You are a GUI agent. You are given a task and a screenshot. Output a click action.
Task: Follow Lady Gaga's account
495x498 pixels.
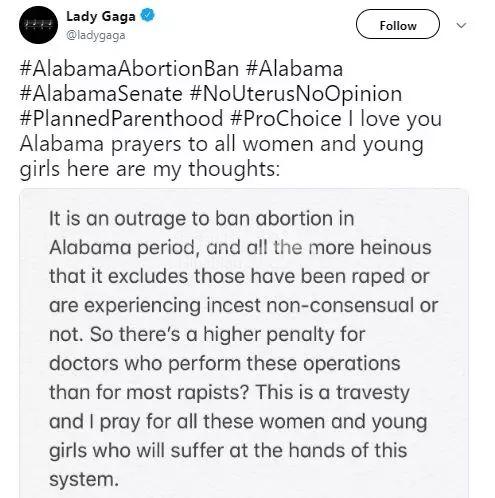click(398, 24)
